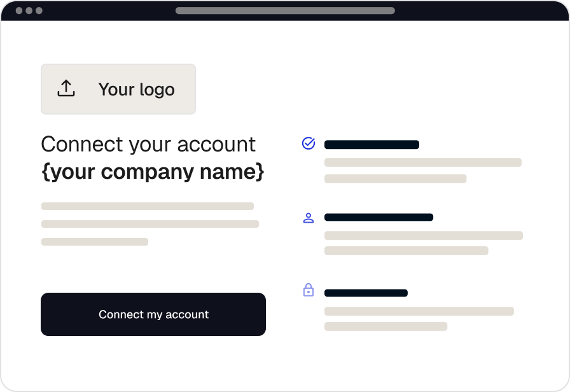Screen dimensions: 570x392
Task: Click dark title bar beside checkmark badge
Action: [372, 144]
